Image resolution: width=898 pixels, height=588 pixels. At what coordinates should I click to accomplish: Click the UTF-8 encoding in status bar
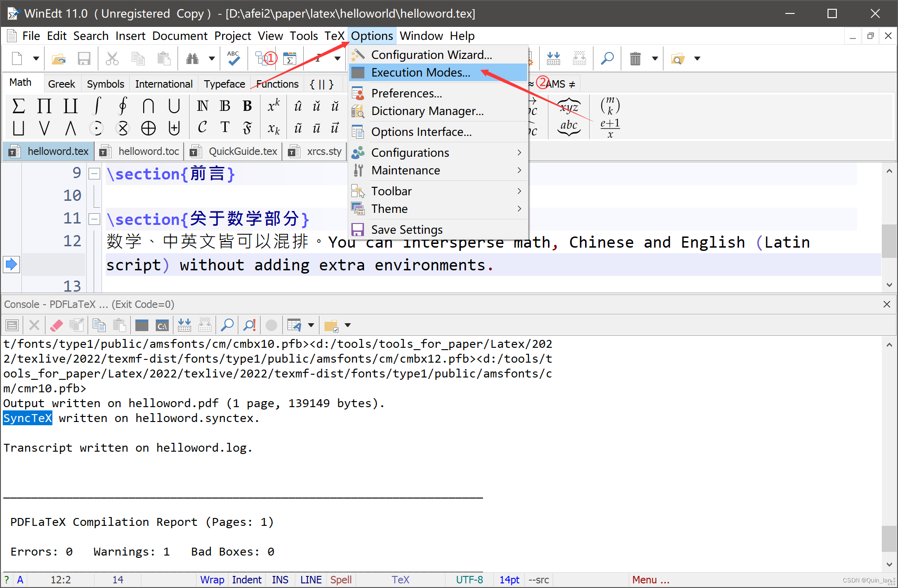469,580
